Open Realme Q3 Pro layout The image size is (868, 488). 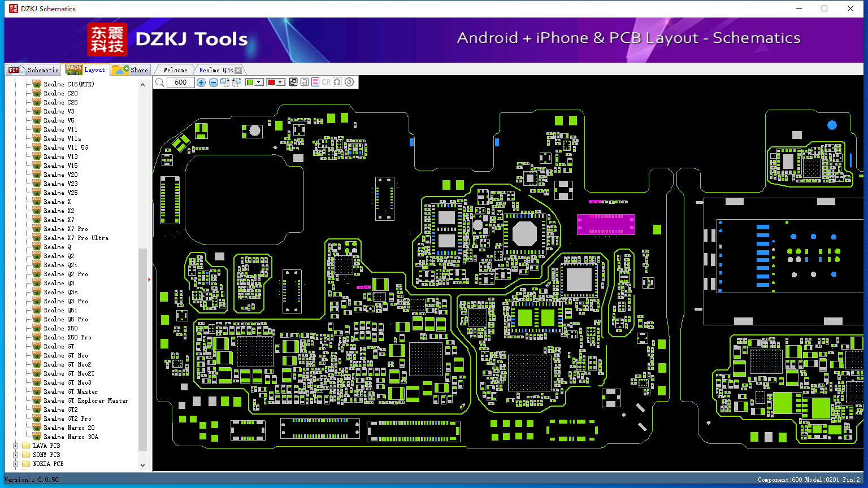click(66, 301)
